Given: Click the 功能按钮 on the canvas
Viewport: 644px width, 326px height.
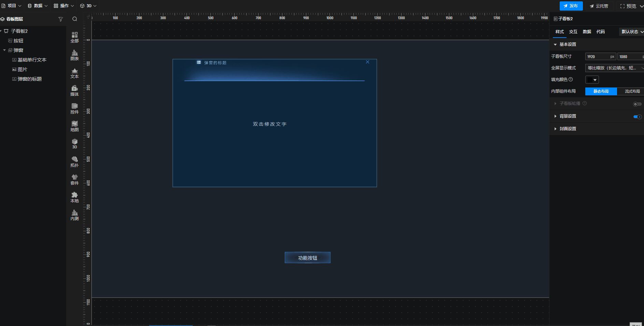Looking at the screenshot, I should [x=307, y=258].
